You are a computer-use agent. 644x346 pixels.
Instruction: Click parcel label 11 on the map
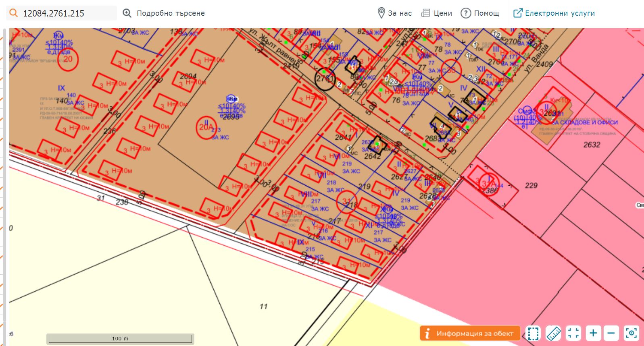(x=264, y=307)
